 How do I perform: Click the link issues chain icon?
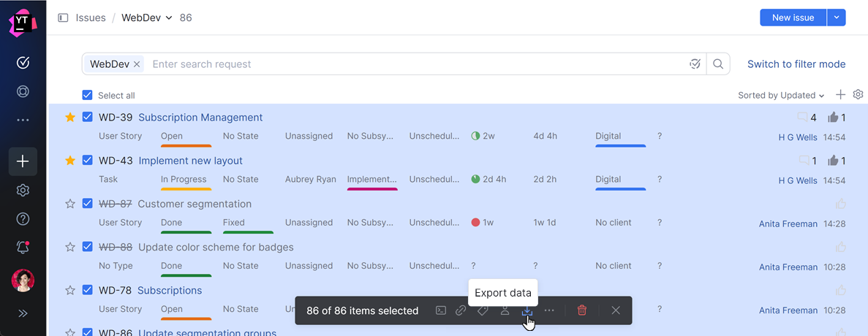[461, 310]
